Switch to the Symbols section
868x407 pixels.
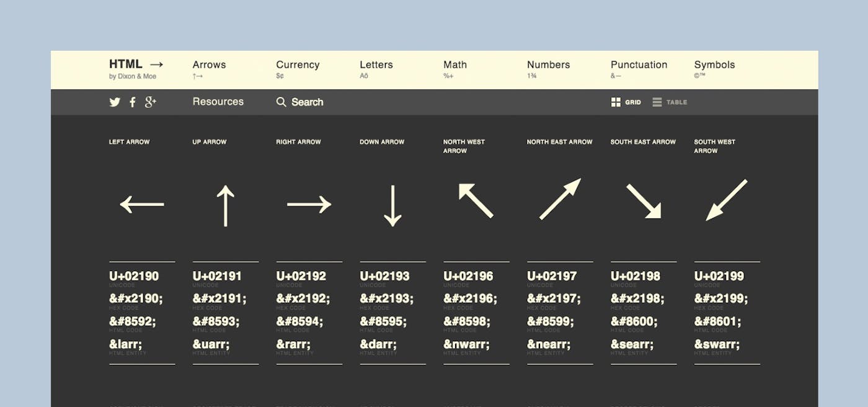(x=714, y=65)
